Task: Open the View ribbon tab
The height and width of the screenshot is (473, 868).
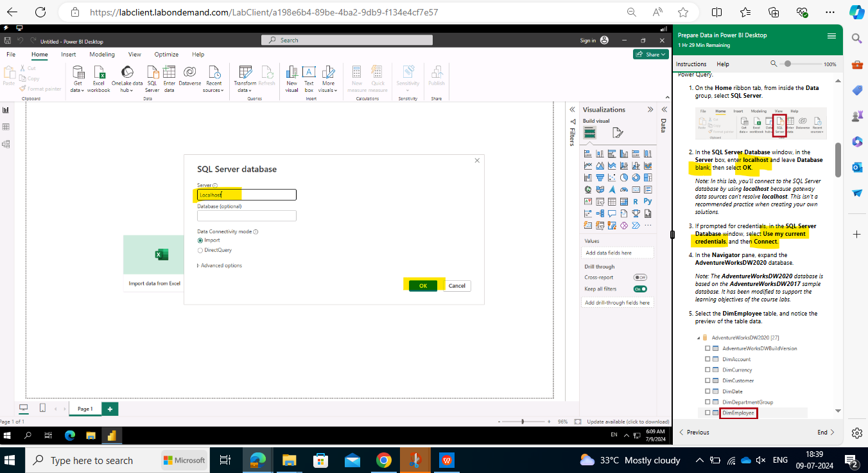Action: [x=135, y=55]
